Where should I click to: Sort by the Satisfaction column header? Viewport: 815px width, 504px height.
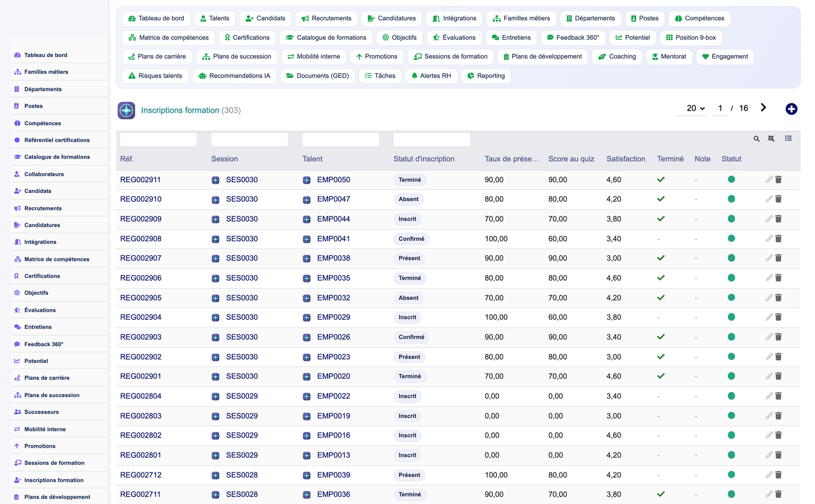click(626, 159)
